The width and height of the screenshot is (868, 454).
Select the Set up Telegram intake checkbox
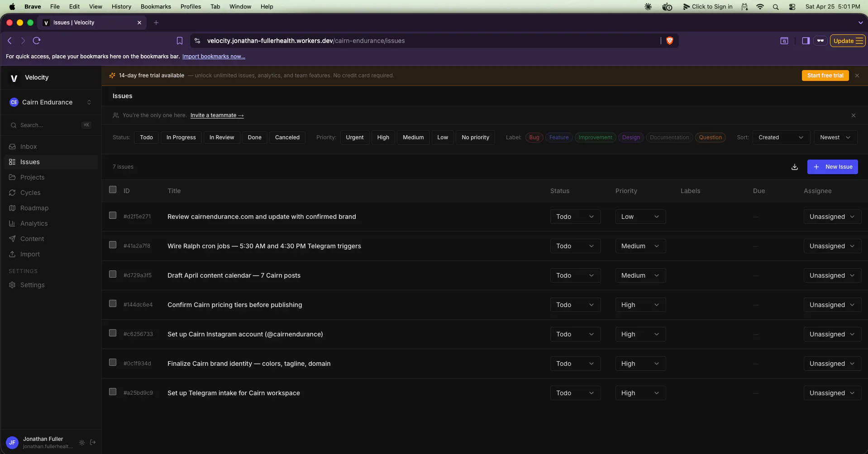click(113, 392)
